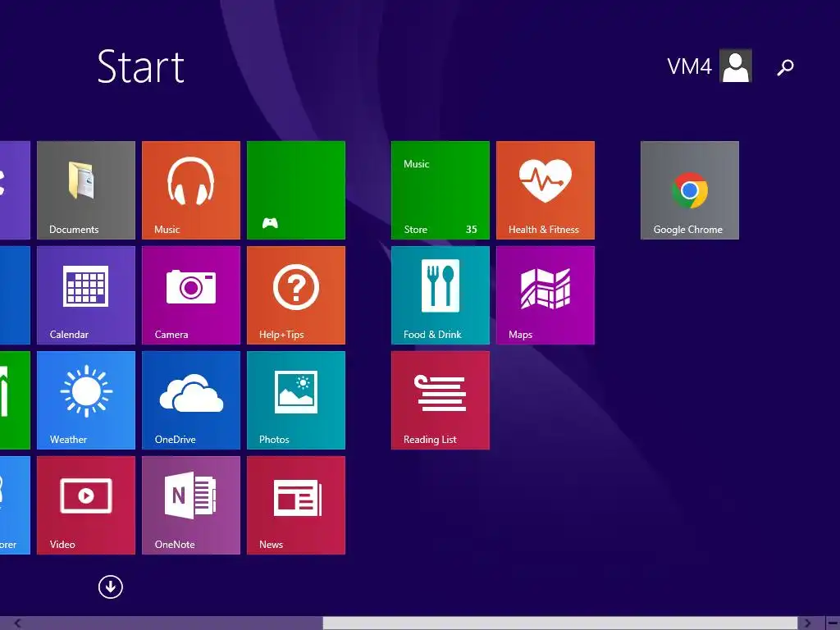This screenshot has height=630, width=840.
Task: Click the right arrow of horizontal scrollbar
Action: [x=807, y=623]
